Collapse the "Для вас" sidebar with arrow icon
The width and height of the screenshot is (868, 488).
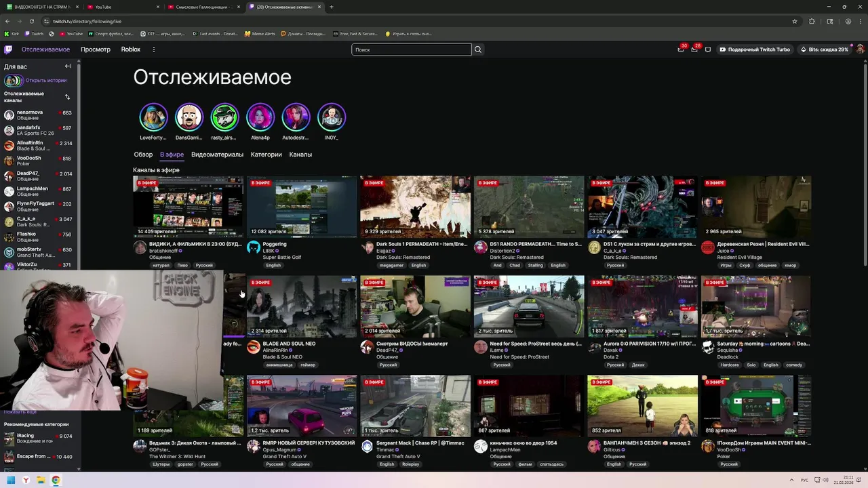tap(68, 66)
